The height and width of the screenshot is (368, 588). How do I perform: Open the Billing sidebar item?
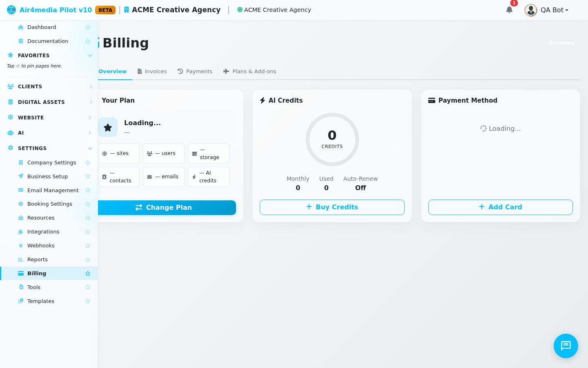(49, 274)
